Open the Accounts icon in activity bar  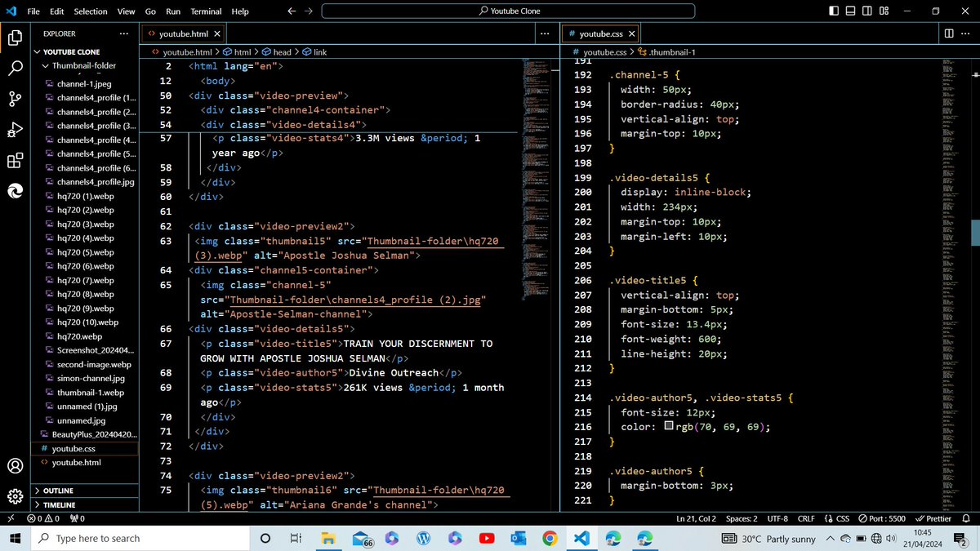pos(15,466)
